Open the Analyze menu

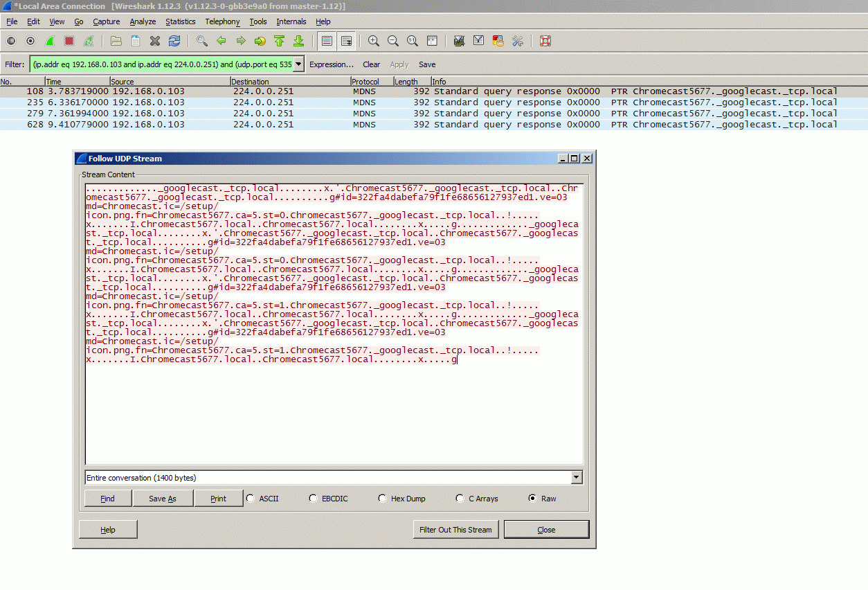coord(143,21)
